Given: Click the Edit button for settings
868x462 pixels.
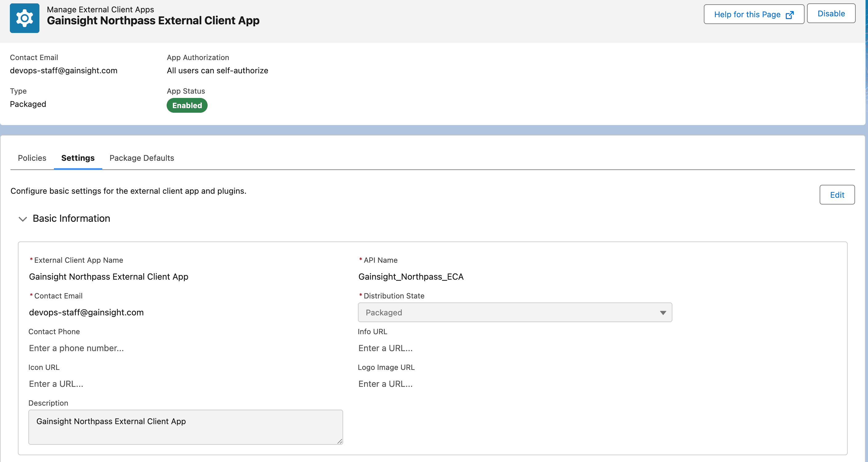Looking at the screenshot, I should click(837, 195).
